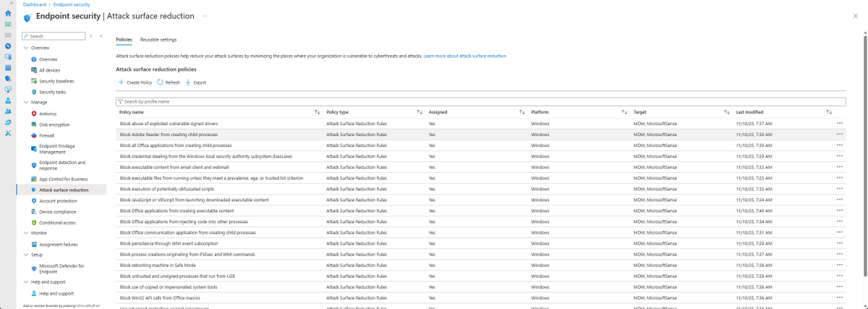Collapse the Manage section
Screen dimensions: 868x309
click(x=25, y=103)
